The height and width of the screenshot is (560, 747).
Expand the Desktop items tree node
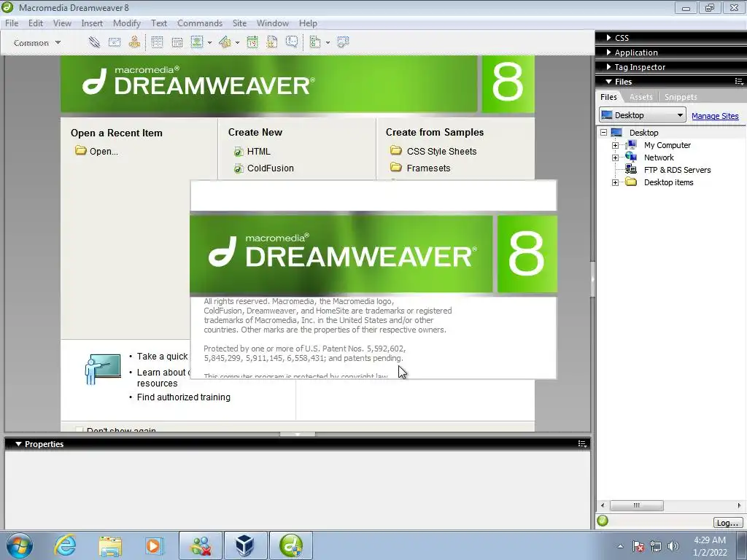(615, 182)
